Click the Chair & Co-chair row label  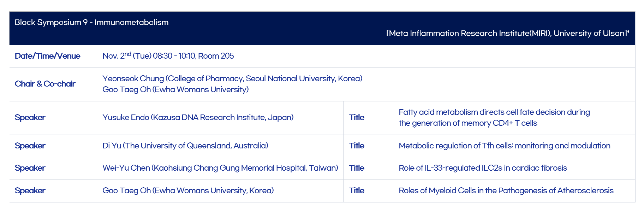pyautogui.click(x=45, y=84)
